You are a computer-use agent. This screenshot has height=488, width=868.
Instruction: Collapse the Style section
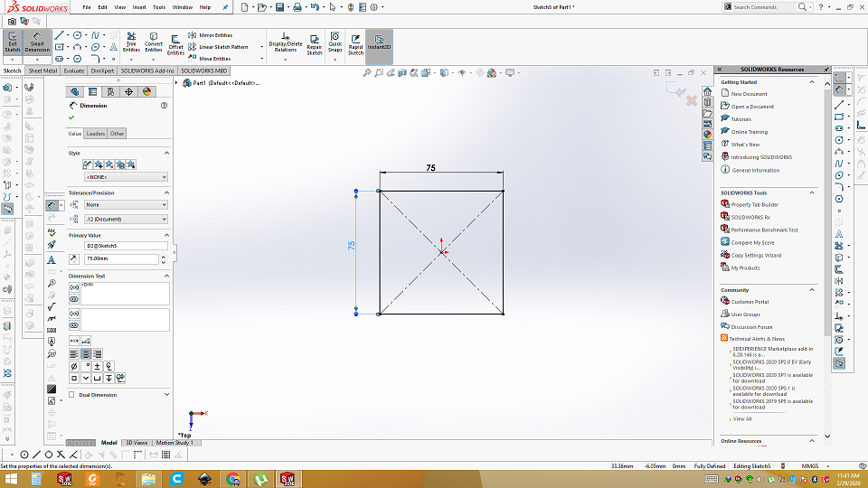click(166, 154)
